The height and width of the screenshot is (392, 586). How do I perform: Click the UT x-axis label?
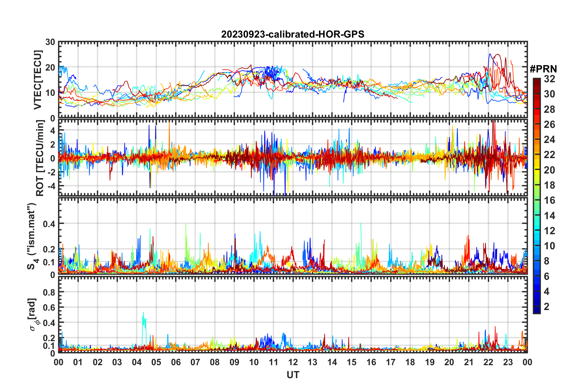(293, 375)
